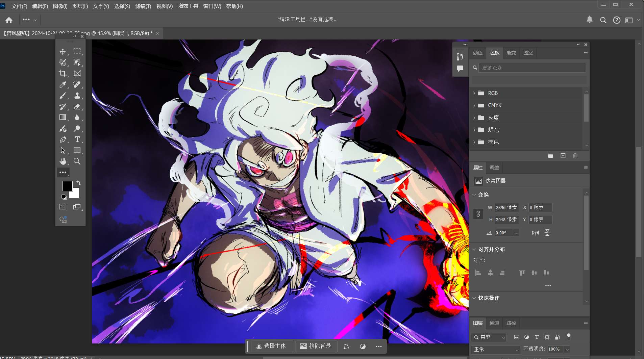Open the rotation angle dropdown

(x=516, y=233)
